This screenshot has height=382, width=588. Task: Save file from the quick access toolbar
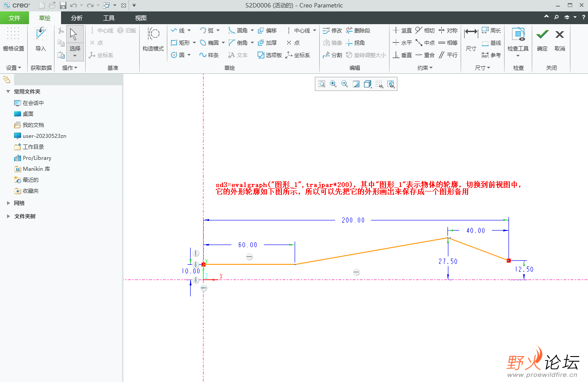coord(63,5)
